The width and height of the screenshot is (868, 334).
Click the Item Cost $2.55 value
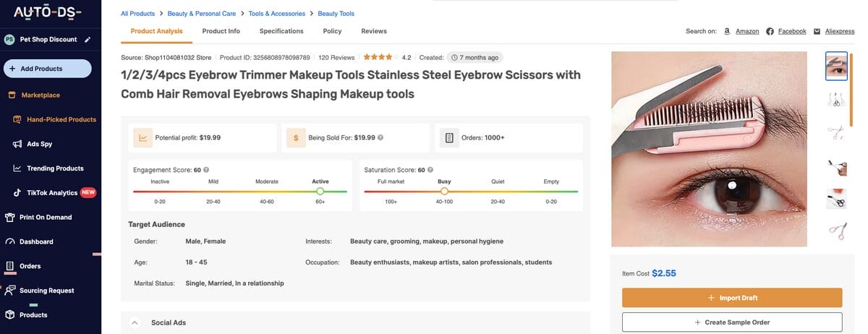coord(664,273)
